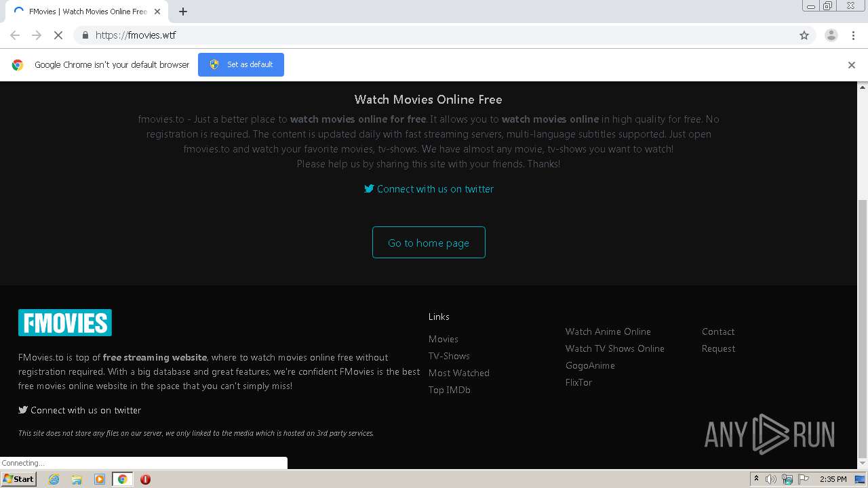Select the FMovies browser tab
Screen dimensions: 868x488
tap(86, 12)
